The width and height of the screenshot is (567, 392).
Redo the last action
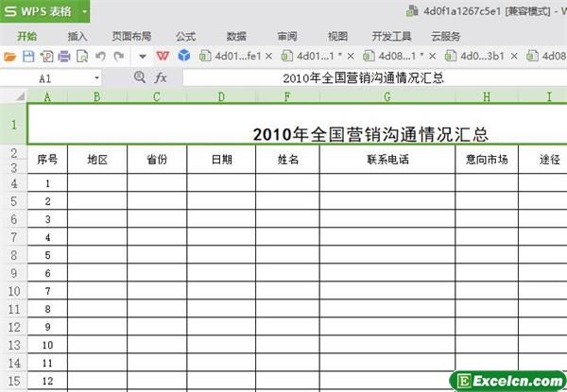tap(119, 56)
